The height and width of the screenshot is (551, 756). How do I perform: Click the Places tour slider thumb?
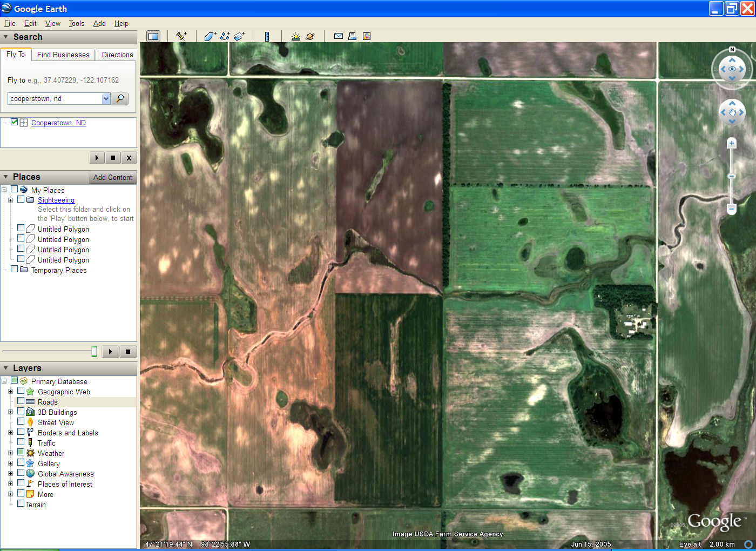[x=94, y=352]
